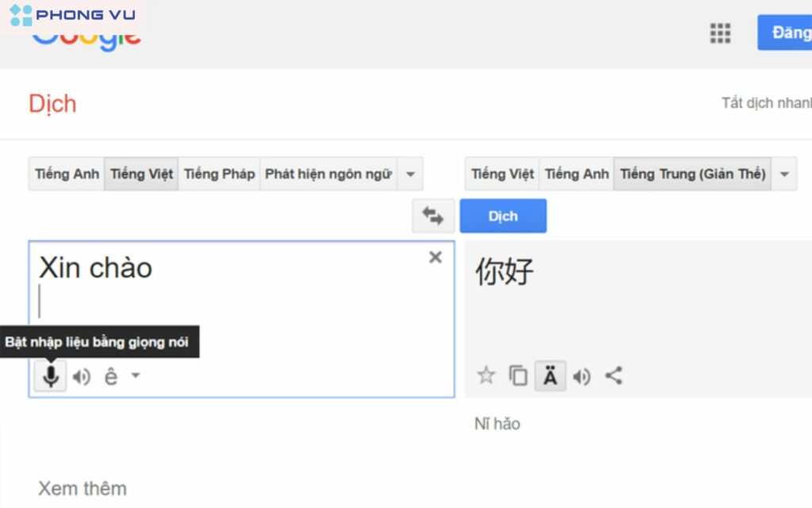Click the speaker icon to listen to source text

(81, 376)
